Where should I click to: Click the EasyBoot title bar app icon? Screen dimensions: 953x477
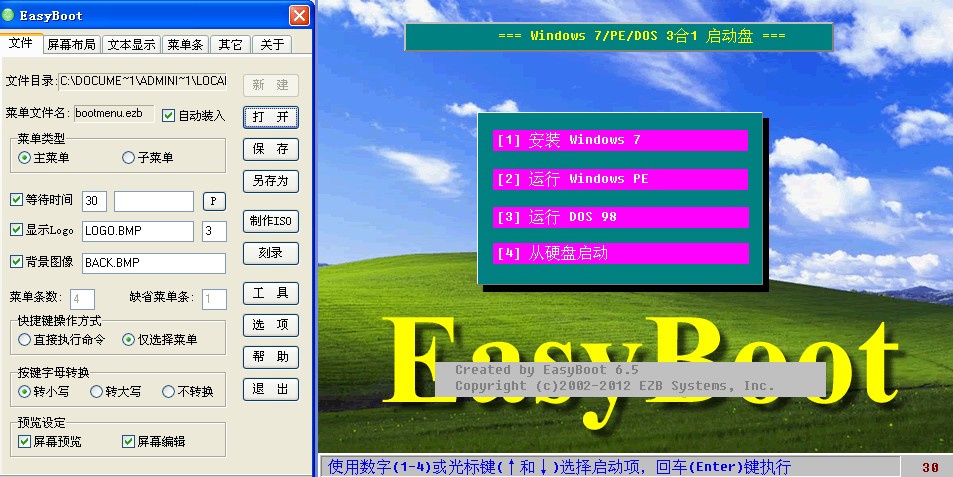point(9,15)
